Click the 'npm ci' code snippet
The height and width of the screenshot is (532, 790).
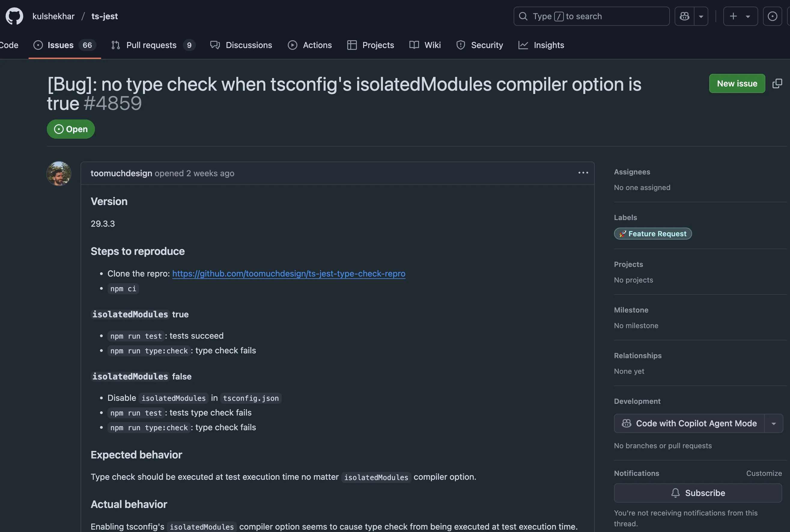click(x=123, y=289)
